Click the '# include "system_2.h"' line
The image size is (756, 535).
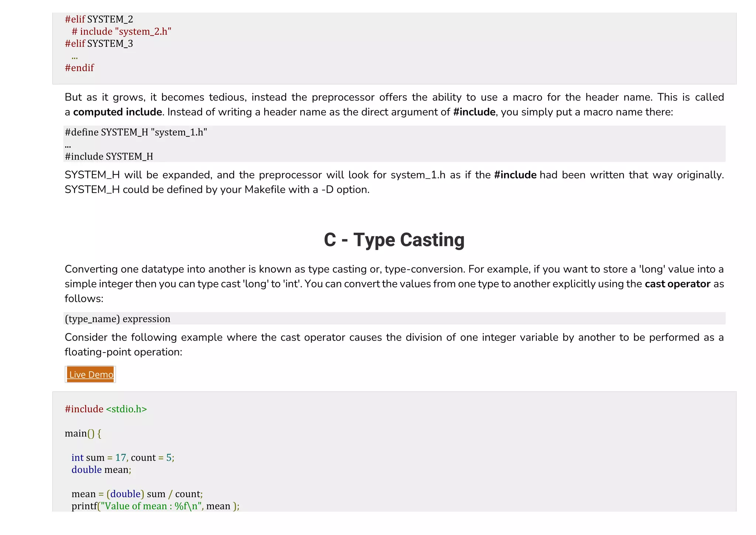point(121,31)
